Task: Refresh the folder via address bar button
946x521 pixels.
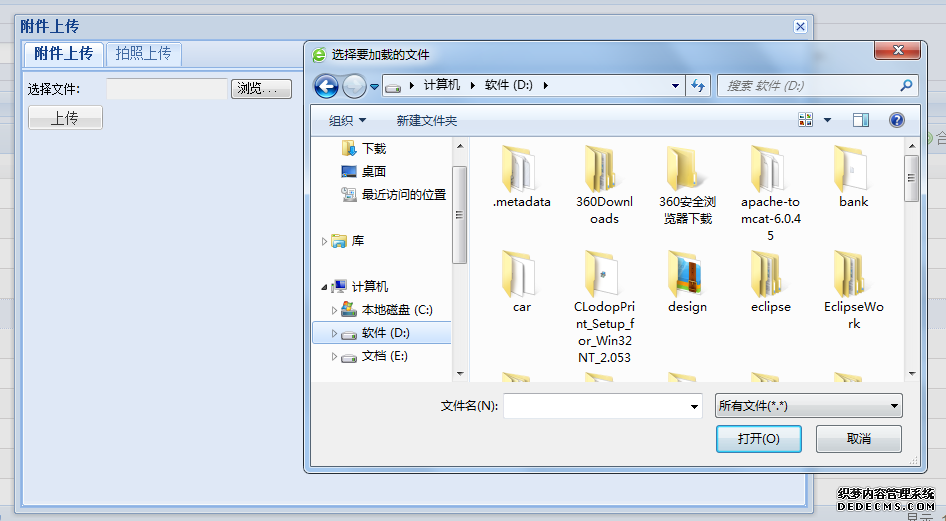Action: click(698, 86)
